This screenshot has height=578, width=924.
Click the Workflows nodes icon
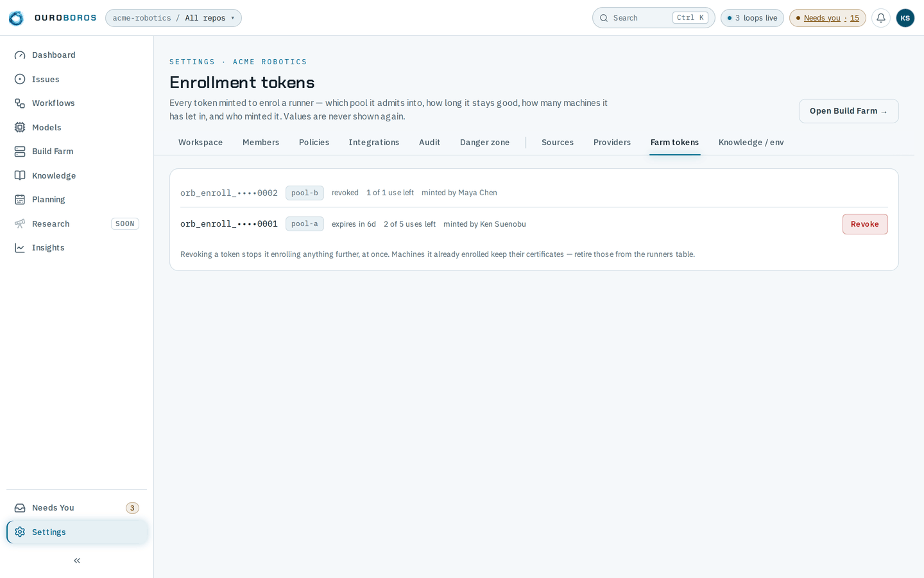(x=20, y=103)
